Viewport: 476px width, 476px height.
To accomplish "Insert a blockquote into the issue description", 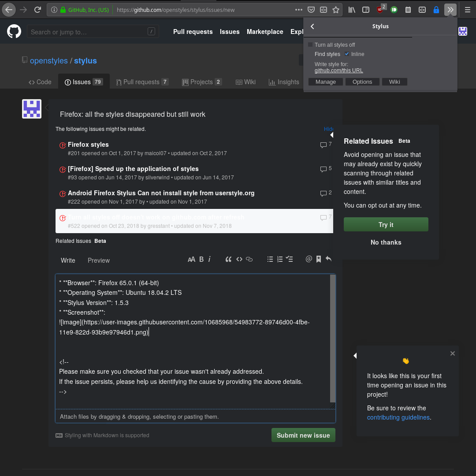I will (228, 259).
